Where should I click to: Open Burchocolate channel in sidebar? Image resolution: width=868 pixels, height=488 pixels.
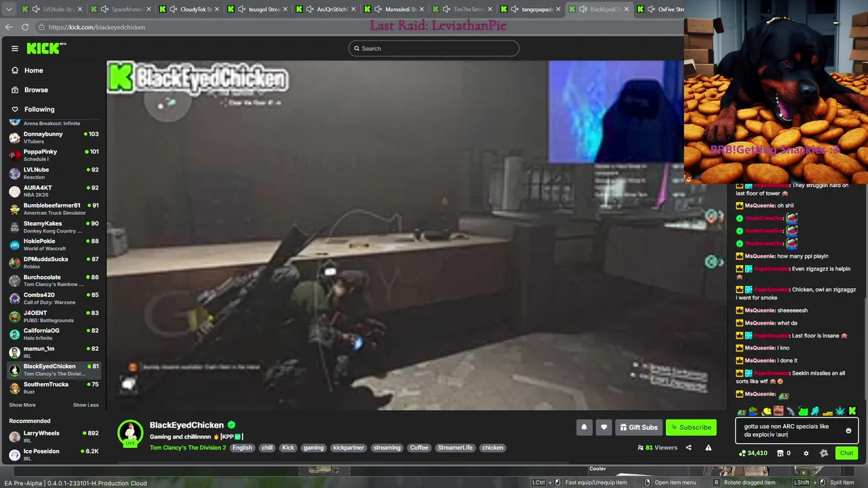click(53, 281)
